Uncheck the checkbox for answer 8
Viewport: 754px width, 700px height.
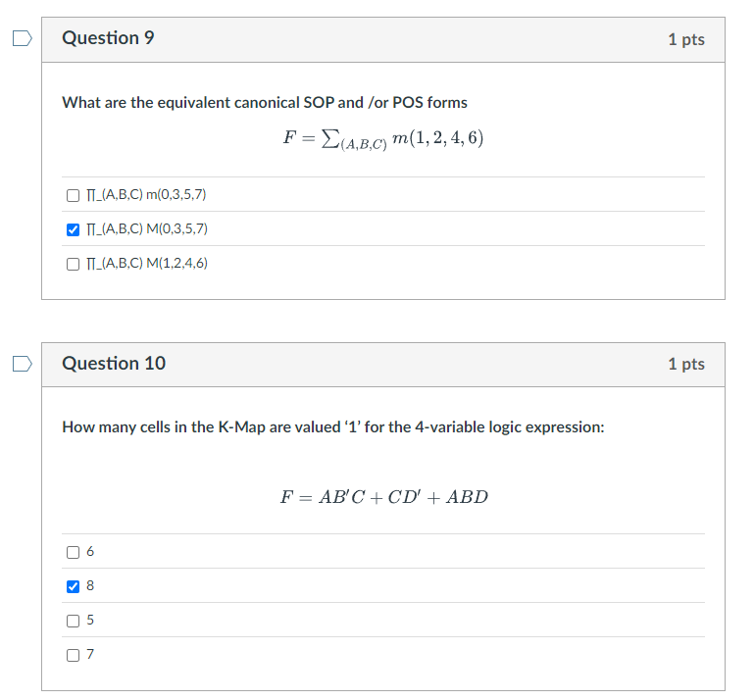[x=74, y=586]
